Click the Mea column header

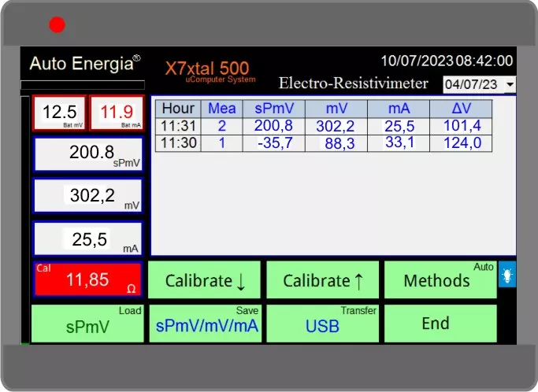click(x=221, y=109)
